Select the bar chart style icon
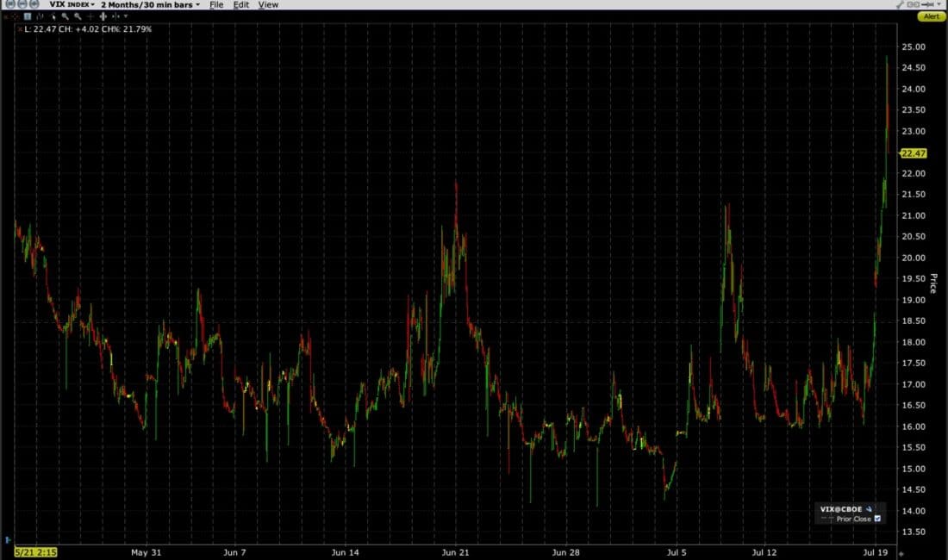Image resolution: width=948 pixels, height=560 pixels. 41,16
